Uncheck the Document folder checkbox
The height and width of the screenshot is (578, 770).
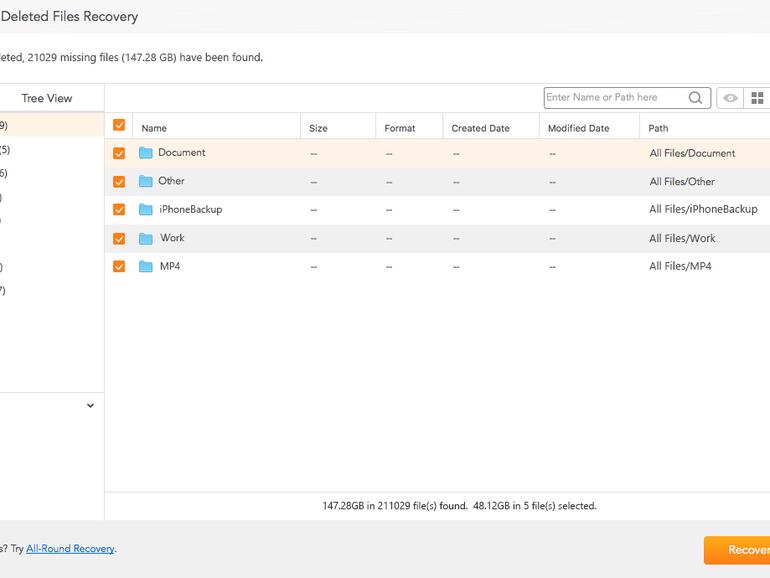tap(119, 154)
